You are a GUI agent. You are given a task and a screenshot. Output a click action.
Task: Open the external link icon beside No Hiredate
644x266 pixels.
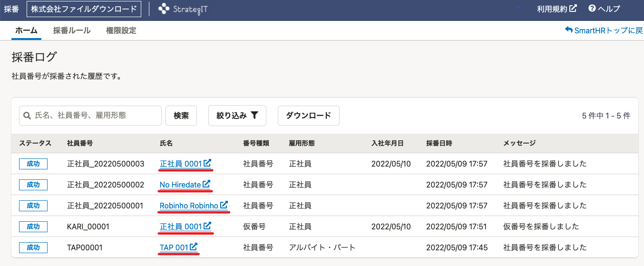pyautogui.click(x=206, y=184)
